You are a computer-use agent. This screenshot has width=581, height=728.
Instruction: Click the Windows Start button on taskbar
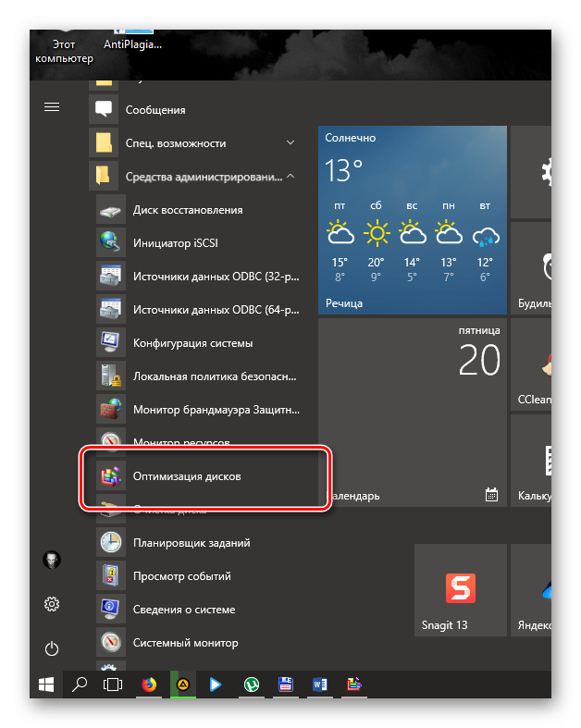coord(44,685)
